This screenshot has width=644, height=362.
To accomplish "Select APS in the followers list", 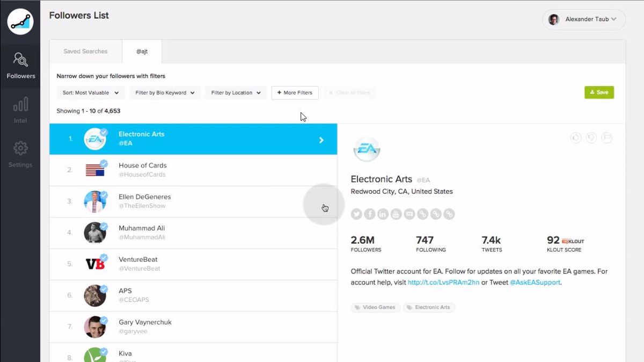I will [193, 295].
